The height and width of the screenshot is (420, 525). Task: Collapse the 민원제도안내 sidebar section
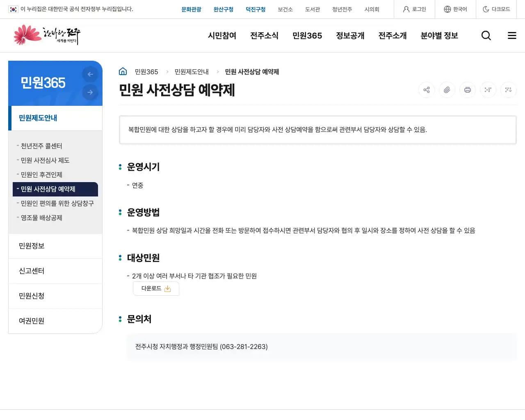(55, 118)
